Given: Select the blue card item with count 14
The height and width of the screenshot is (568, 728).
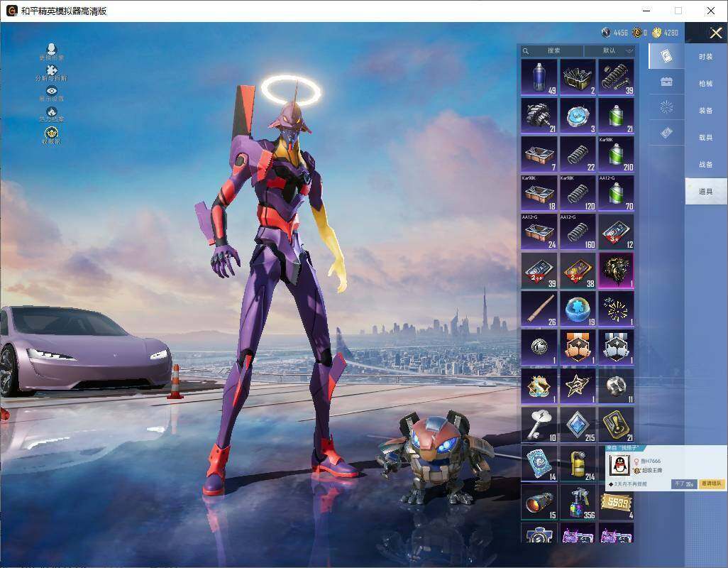Looking at the screenshot, I should click(x=539, y=464).
